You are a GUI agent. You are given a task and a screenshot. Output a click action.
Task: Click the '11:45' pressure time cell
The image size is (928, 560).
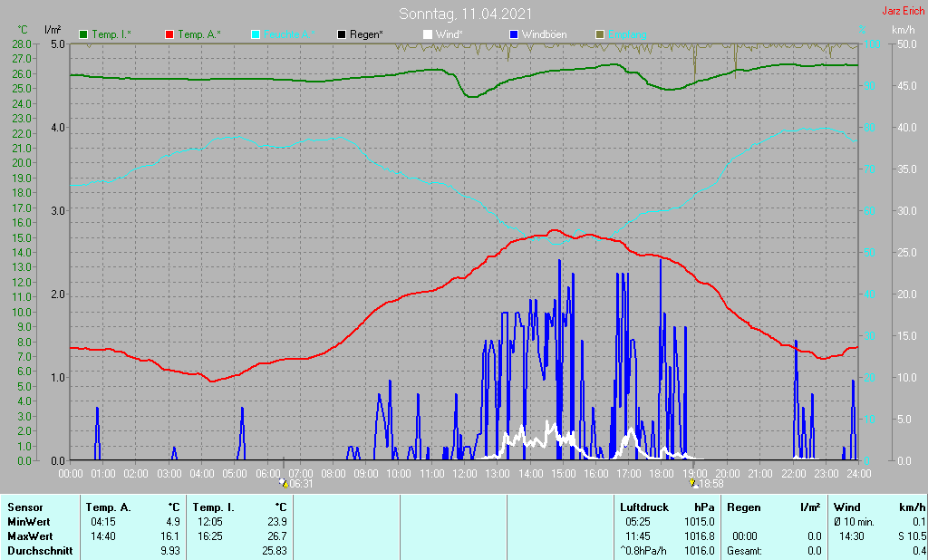pyautogui.click(x=637, y=536)
